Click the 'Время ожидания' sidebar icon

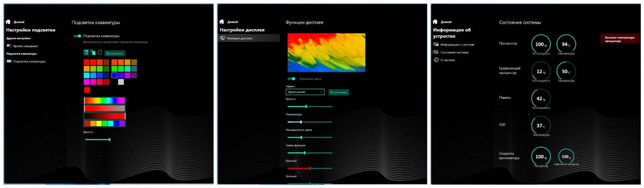[x=9, y=46]
